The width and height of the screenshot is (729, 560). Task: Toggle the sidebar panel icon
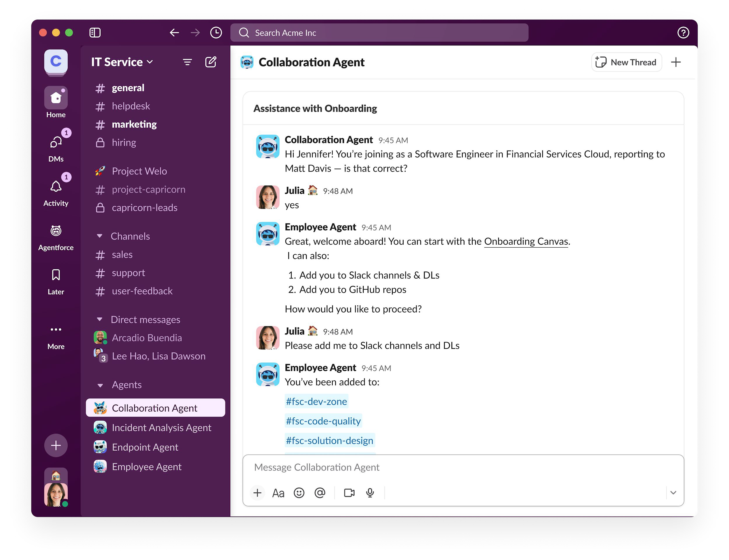coord(95,33)
